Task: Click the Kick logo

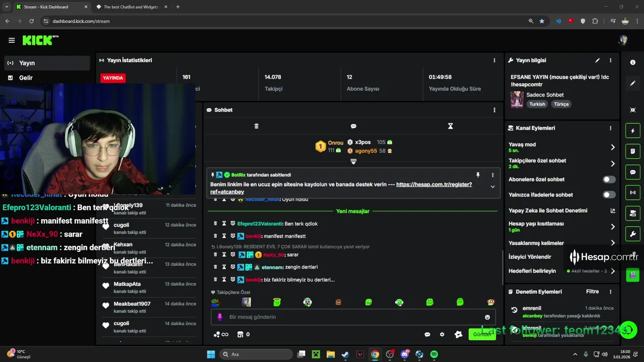Action: tap(40, 40)
